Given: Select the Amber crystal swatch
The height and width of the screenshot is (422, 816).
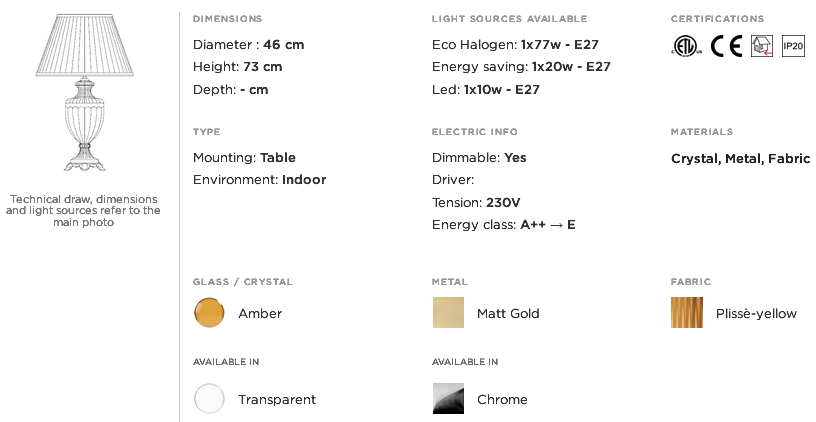Looking at the screenshot, I should (x=209, y=313).
